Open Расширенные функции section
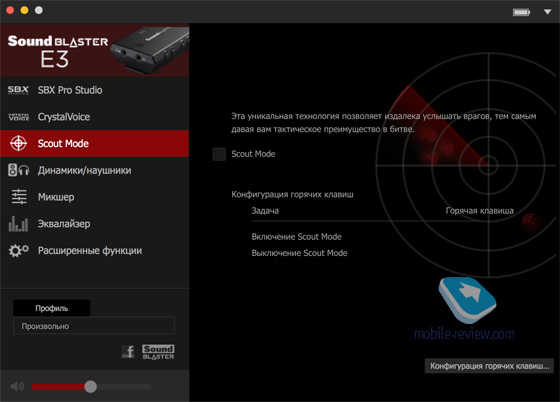560x402 pixels. 94,251
